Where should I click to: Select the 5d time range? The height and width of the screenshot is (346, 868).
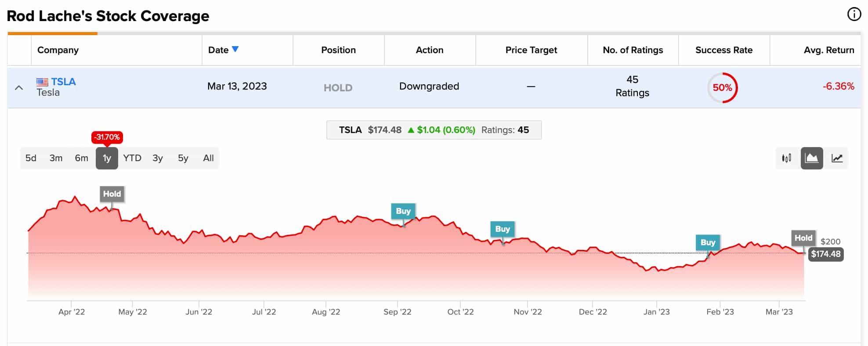point(31,158)
